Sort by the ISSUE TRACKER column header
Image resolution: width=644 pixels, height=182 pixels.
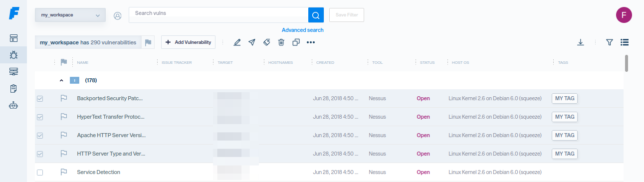(177, 62)
